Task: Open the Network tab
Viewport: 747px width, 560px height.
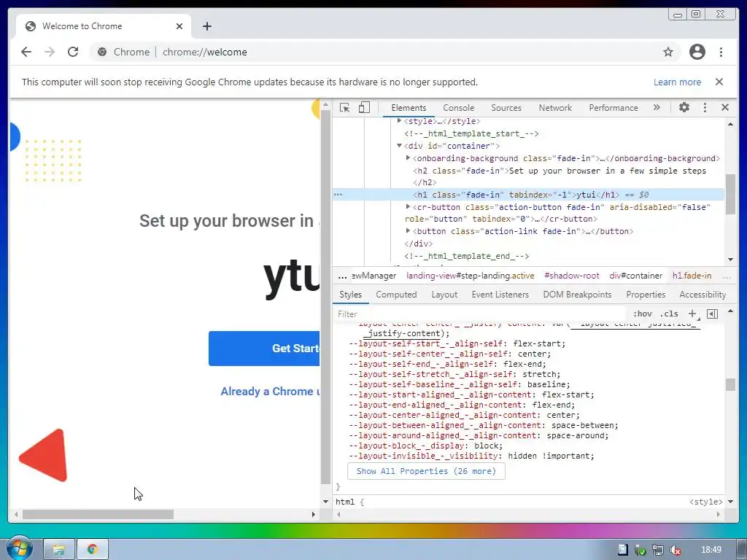Action: pyautogui.click(x=555, y=108)
